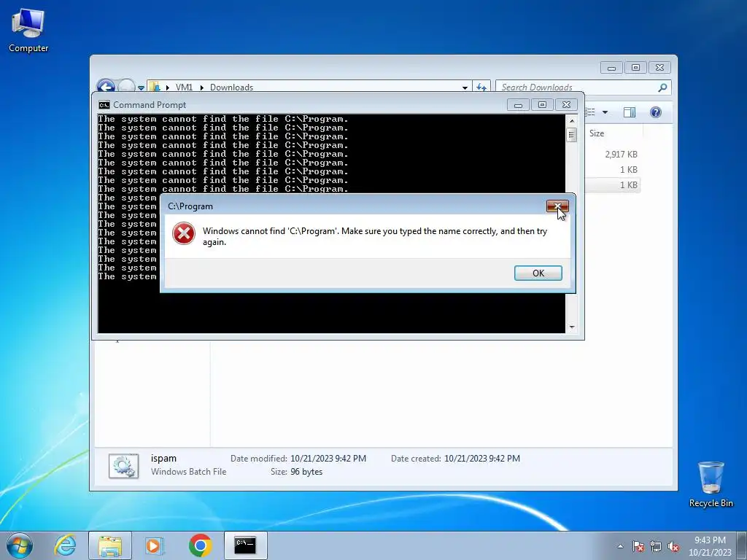Click the Downloads breadcrumb in the address bar
The width and height of the screenshot is (747, 560).
click(x=231, y=87)
